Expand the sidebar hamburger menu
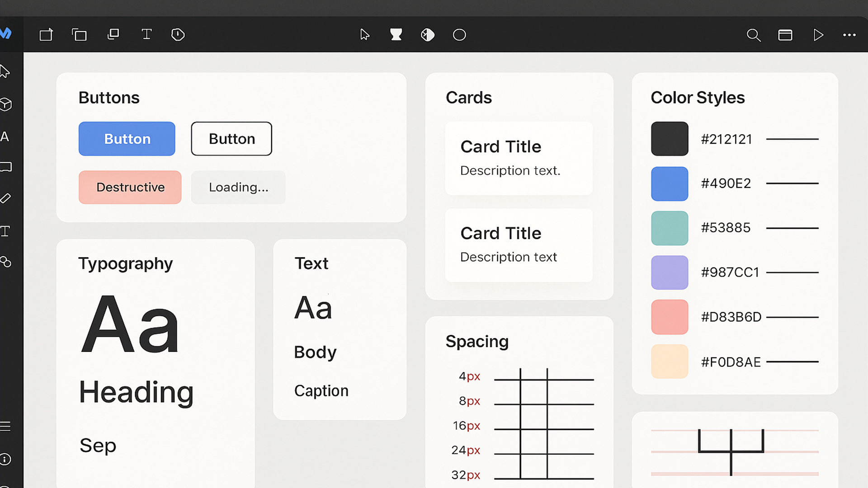 pos(6,427)
